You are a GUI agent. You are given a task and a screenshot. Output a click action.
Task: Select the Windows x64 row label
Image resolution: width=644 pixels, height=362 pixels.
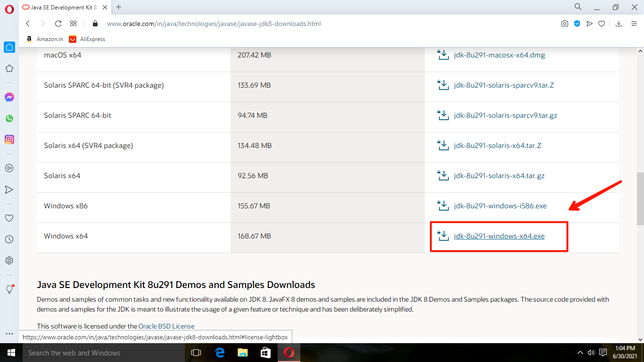[66, 236]
